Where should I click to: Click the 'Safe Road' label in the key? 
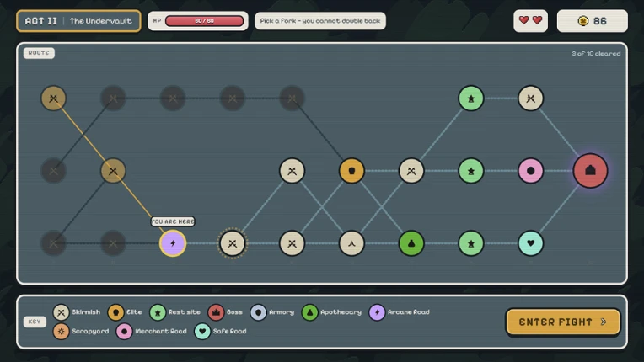[229, 331]
